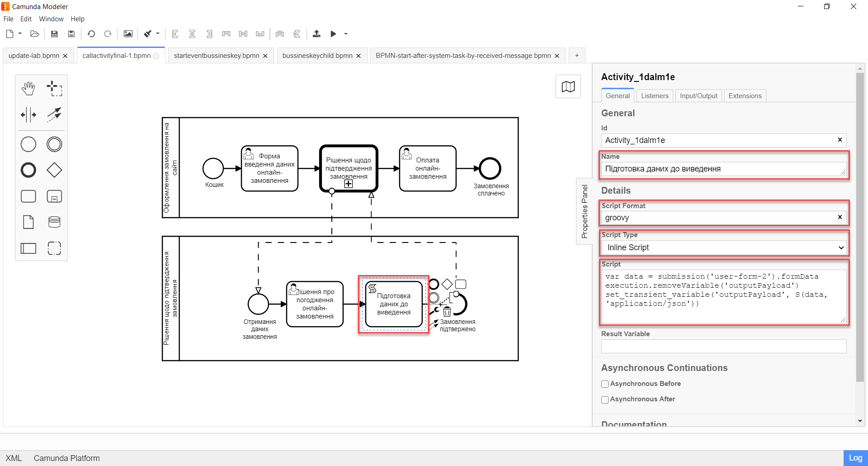Enable Asynchronous After checkbox
This screenshot has height=466, width=868.
(605, 400)
